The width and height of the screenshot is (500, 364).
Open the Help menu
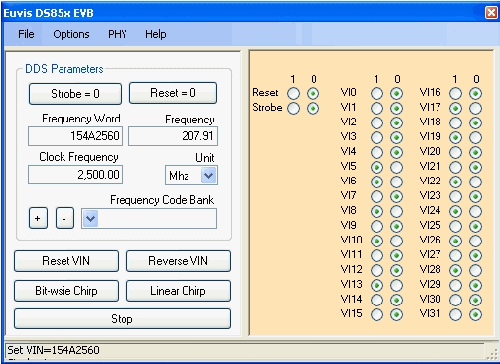click(156, 34)
